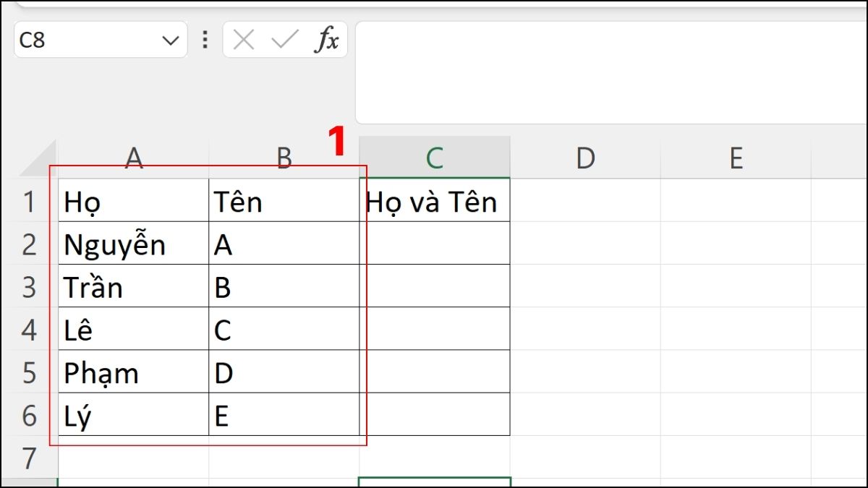Select the cell with letter E
The width and height of the screenshot is (868, 488).
point(284,416)
